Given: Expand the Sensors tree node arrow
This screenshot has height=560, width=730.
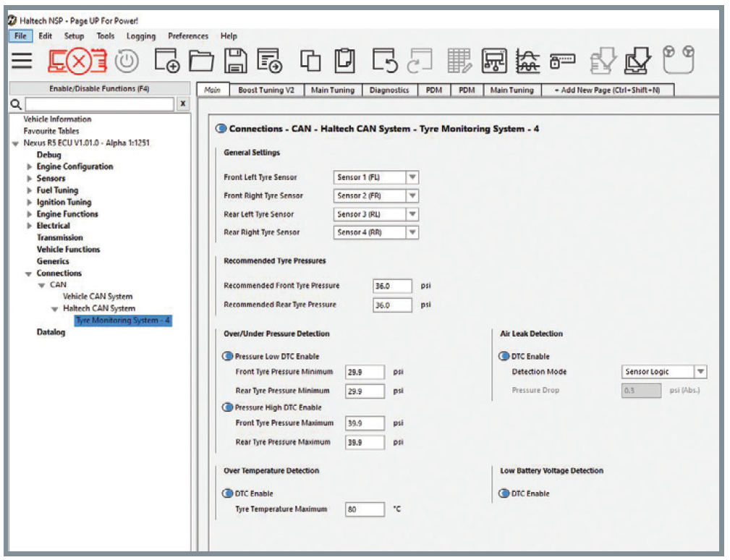Looking at the screenshot, I should click(x=30, y=178).
